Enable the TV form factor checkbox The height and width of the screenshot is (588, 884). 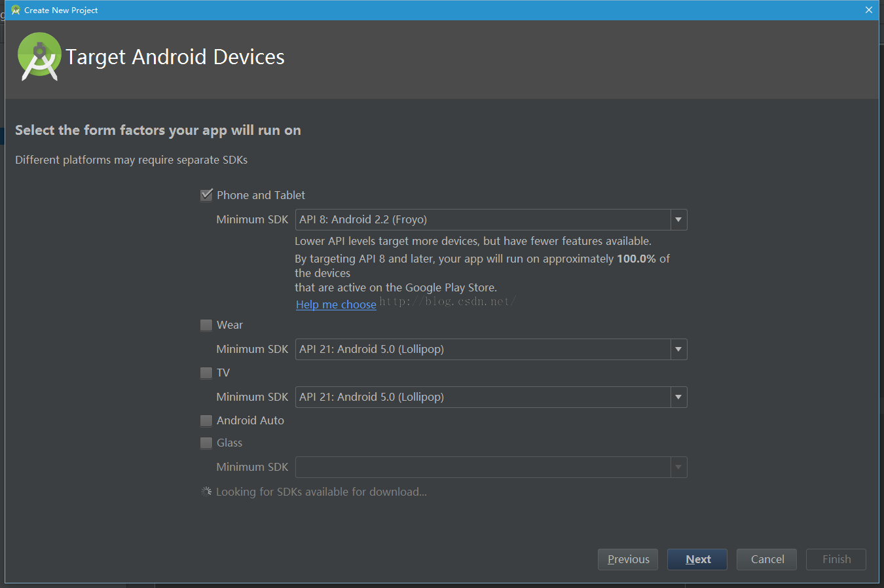pyautogui.click(x=206, y=373)
